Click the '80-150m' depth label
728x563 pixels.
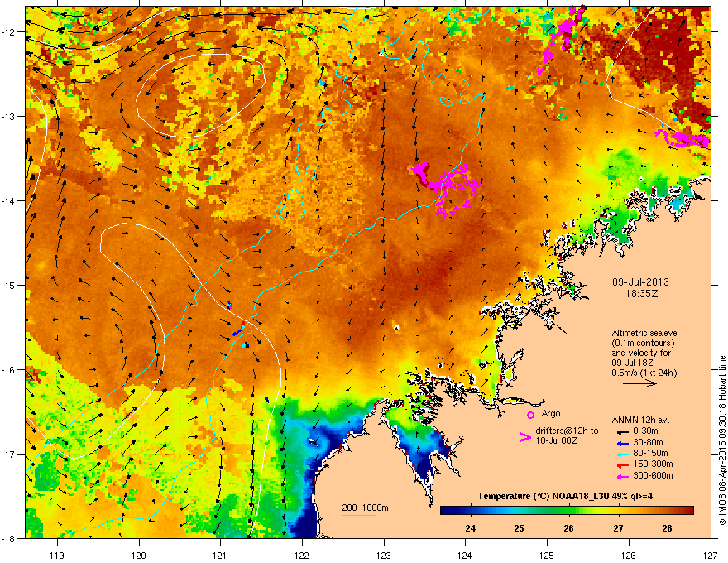650,454
